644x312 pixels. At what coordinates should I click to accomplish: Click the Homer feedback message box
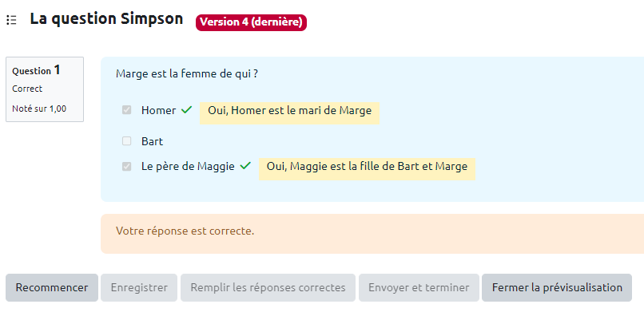[x=289, y=113]
